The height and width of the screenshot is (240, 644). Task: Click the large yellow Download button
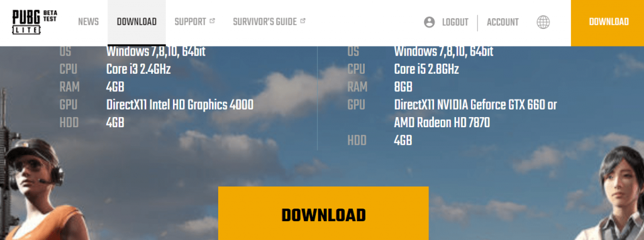tap(323, 214)
